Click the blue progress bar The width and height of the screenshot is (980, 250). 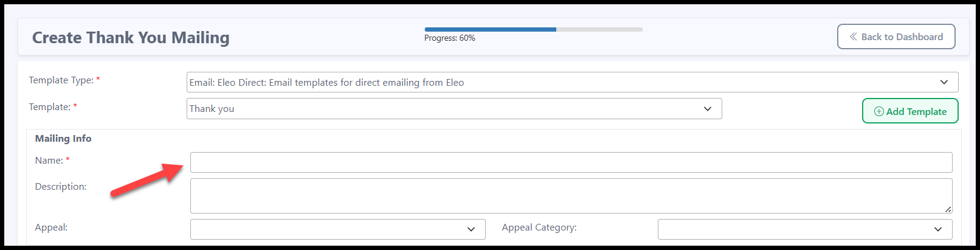(x=490, y=29)
